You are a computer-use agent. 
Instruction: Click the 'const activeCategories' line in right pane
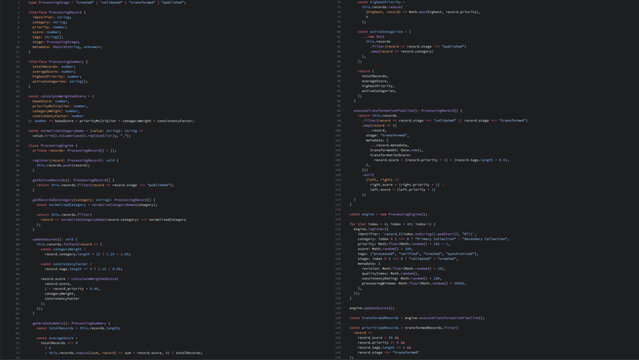[384, 31]
